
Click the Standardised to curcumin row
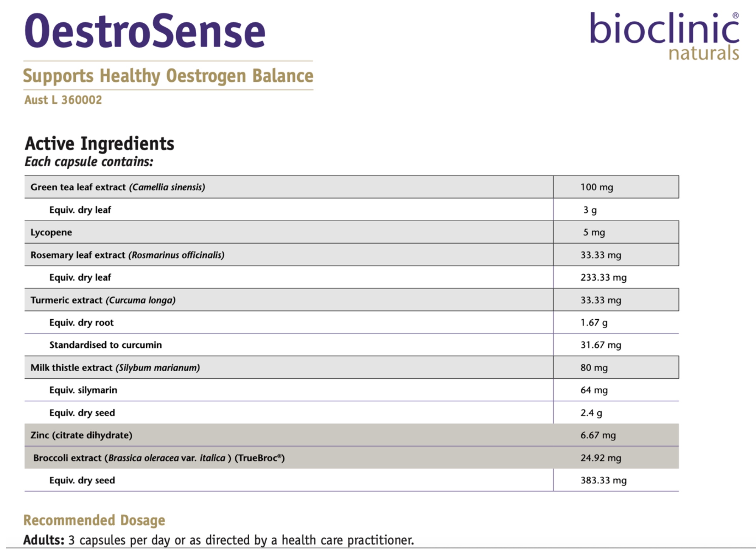pyautogui.click(x=105, y=345)
